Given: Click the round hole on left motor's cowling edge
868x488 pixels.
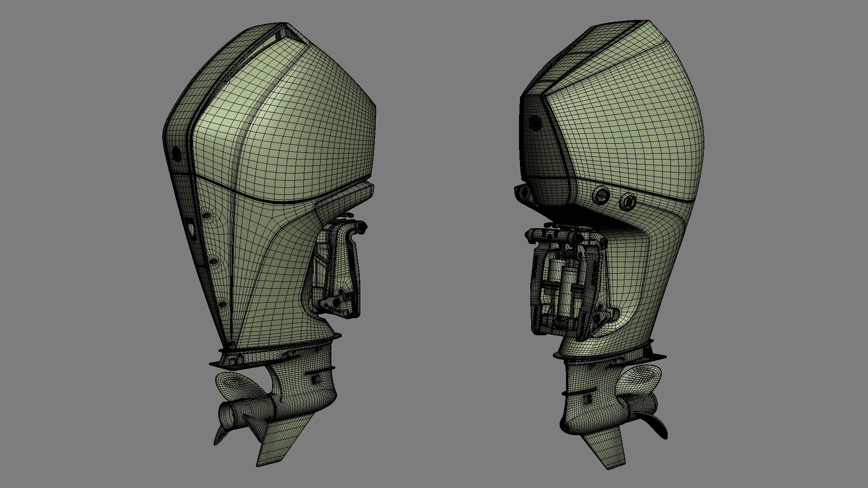Looking at the screenshot, I should coord(177,154).
